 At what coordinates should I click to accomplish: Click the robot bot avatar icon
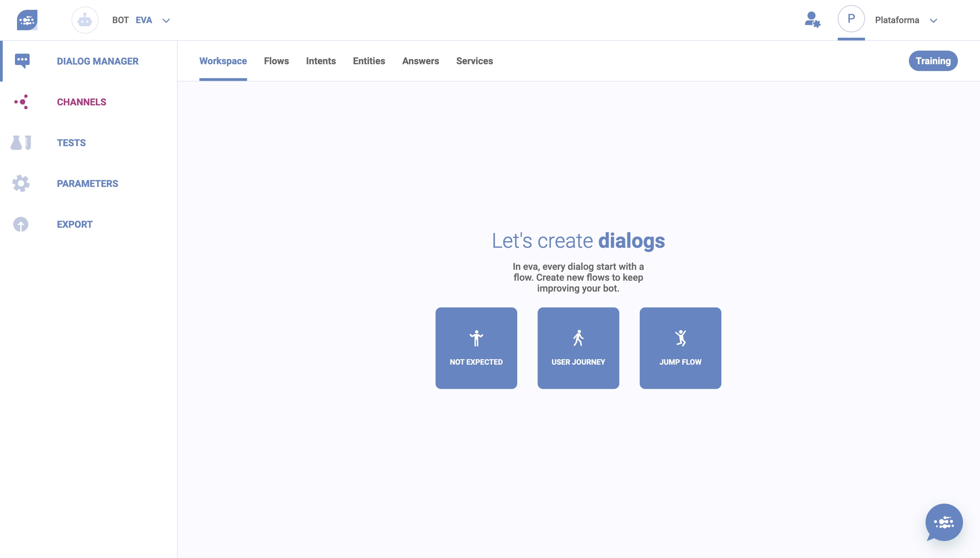85,20
